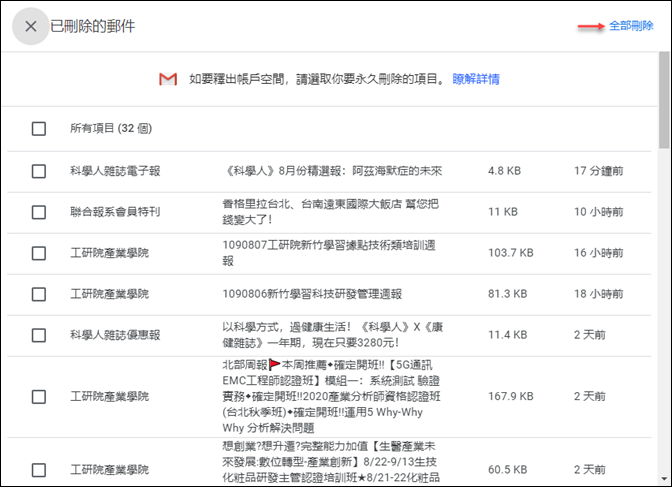This screenshot has height=487, width=672.
Task: Check the 167.9 KB 工研院產業學院 mail
Action: coord(39,397)
